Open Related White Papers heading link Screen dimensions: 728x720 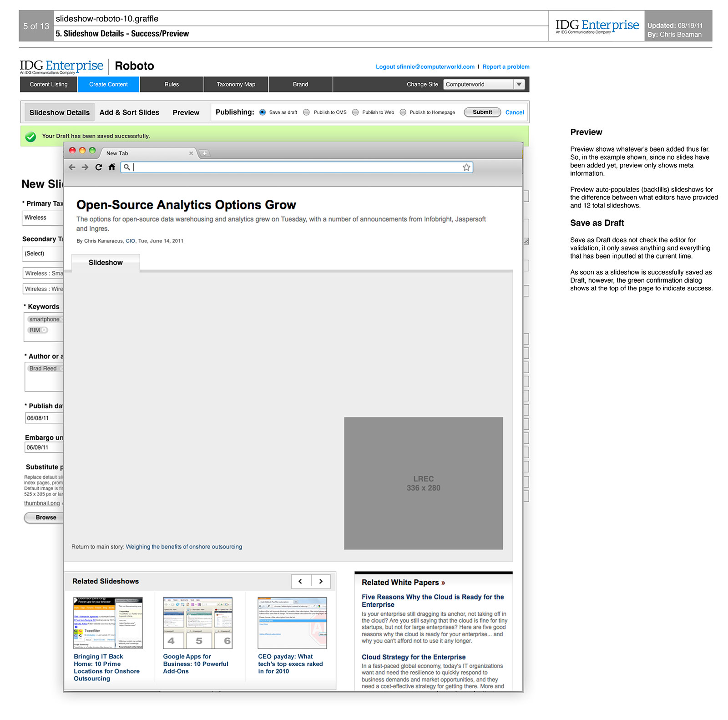tap(403, 583)
